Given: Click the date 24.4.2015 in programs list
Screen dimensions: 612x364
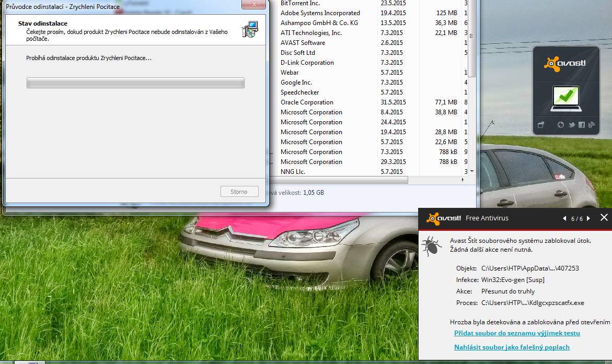Looking at the screenshot, I should (394, 122).
